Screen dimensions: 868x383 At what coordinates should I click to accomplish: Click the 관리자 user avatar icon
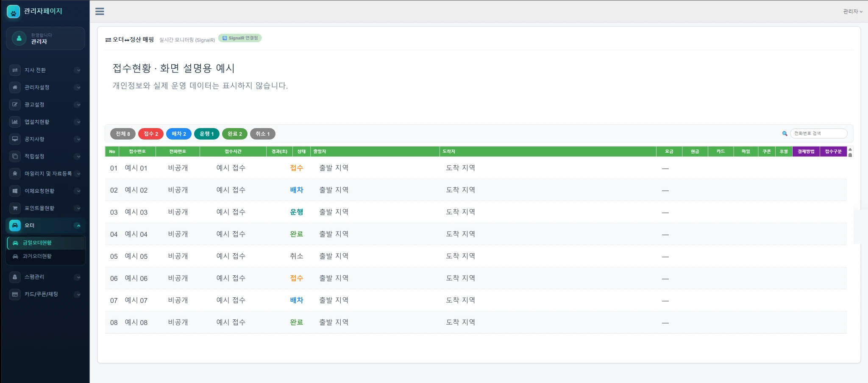point(19,38)
